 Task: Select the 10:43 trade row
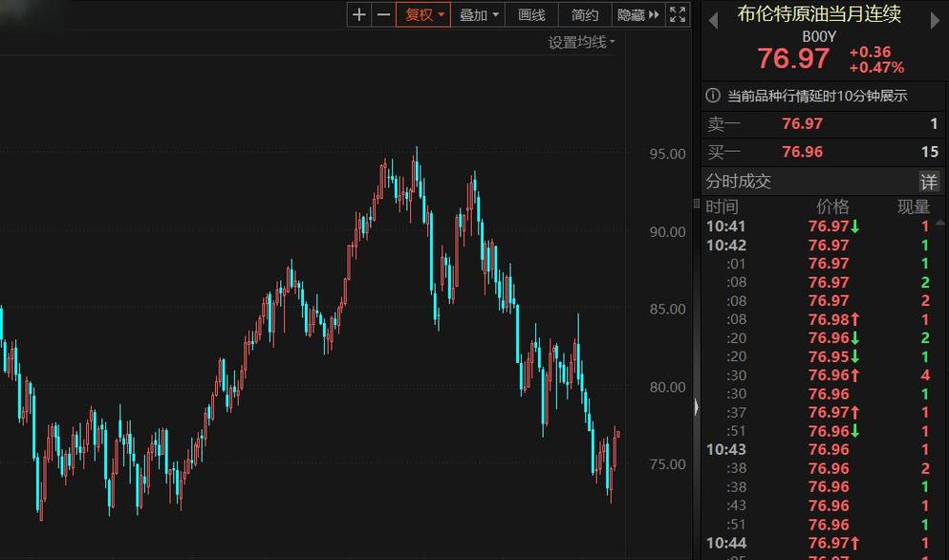(x=726, y=449)
